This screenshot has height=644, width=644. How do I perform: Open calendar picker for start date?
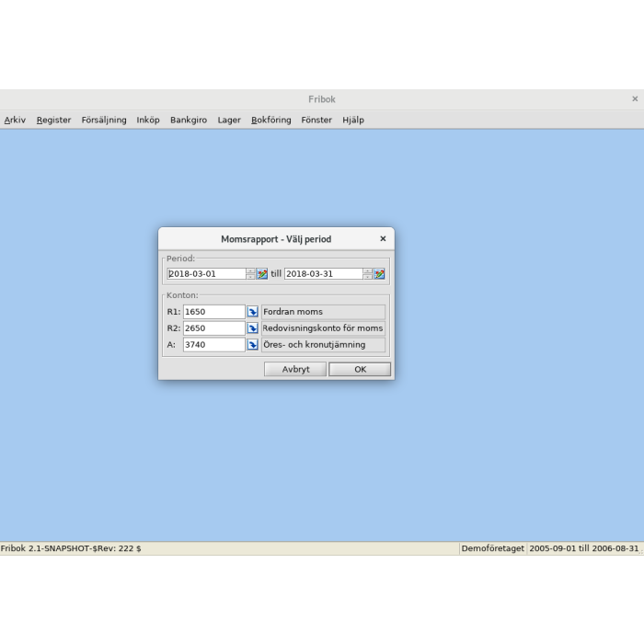click(262, 274)
